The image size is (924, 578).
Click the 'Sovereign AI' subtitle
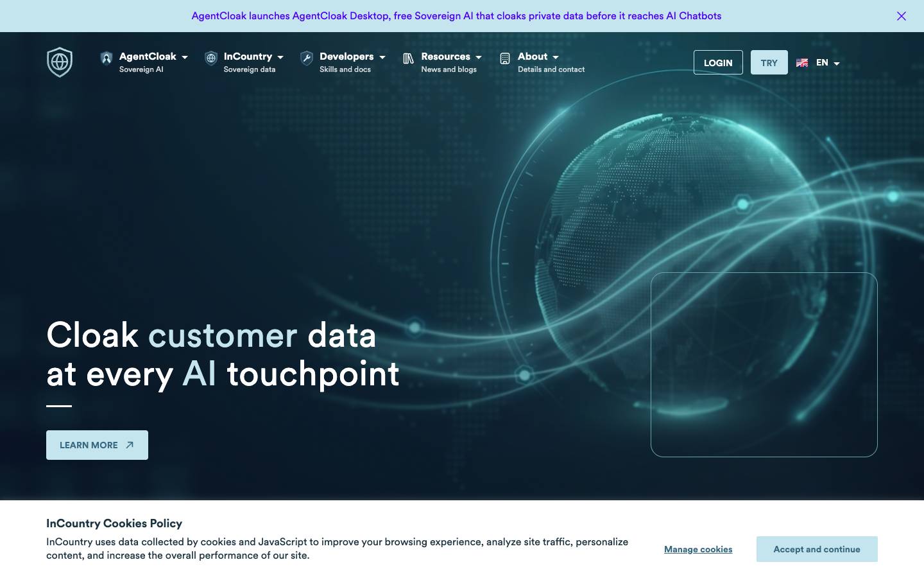click(x=141, y=69)
